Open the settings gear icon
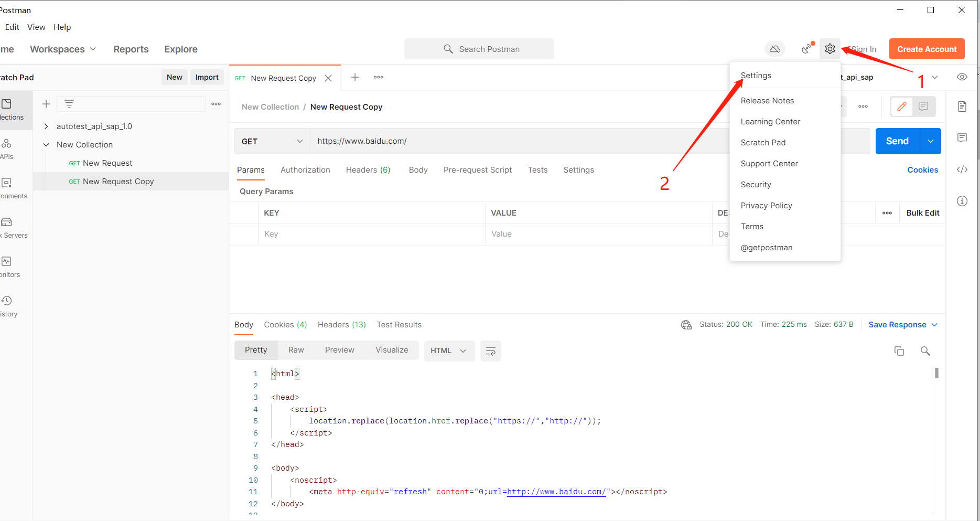Viewport: 980px width, 521px height. [x=830, y=49]
